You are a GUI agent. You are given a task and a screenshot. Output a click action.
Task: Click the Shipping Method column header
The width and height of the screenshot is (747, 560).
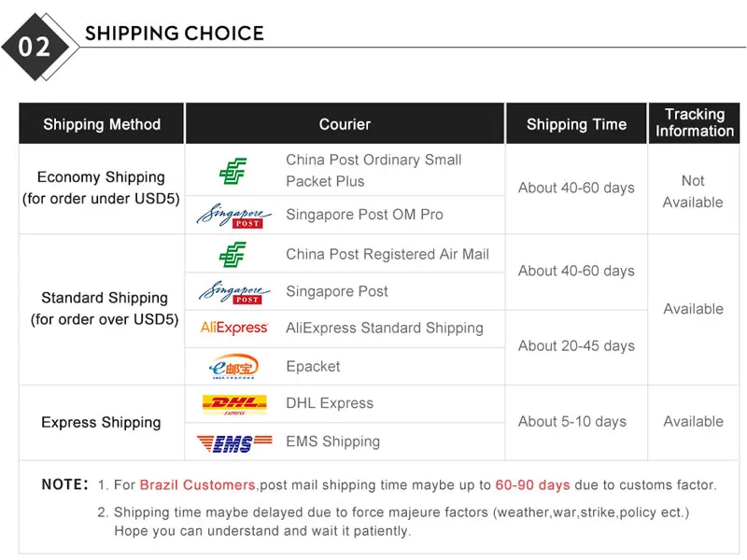click(102, 124)
